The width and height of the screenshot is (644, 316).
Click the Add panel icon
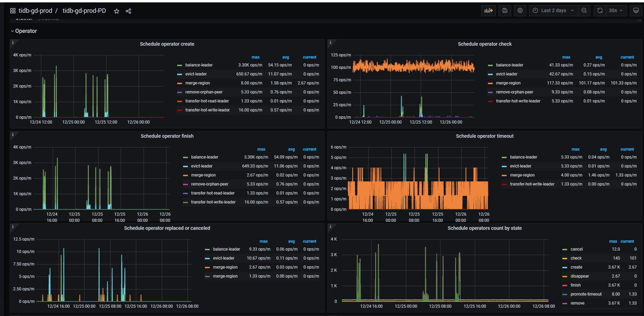(x=488, y=11)
